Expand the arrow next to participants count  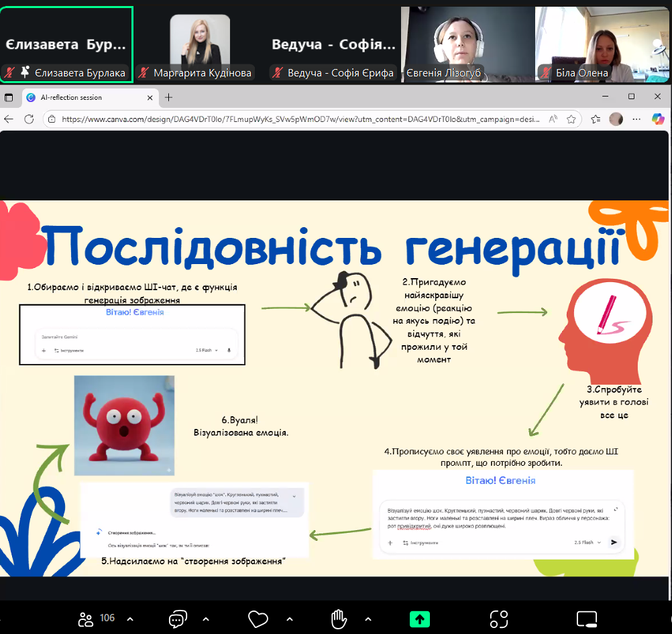[x=130, y=619]
